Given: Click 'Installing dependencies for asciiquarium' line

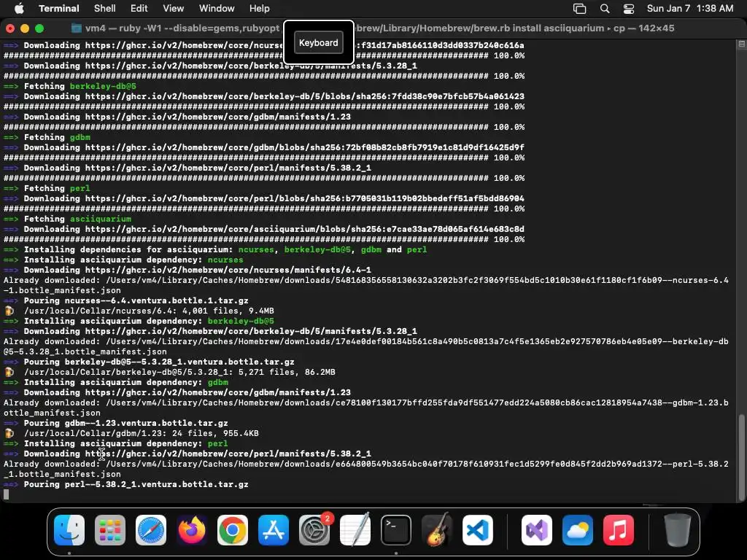Looking at the screenshot, I should (x=215, y=249).
